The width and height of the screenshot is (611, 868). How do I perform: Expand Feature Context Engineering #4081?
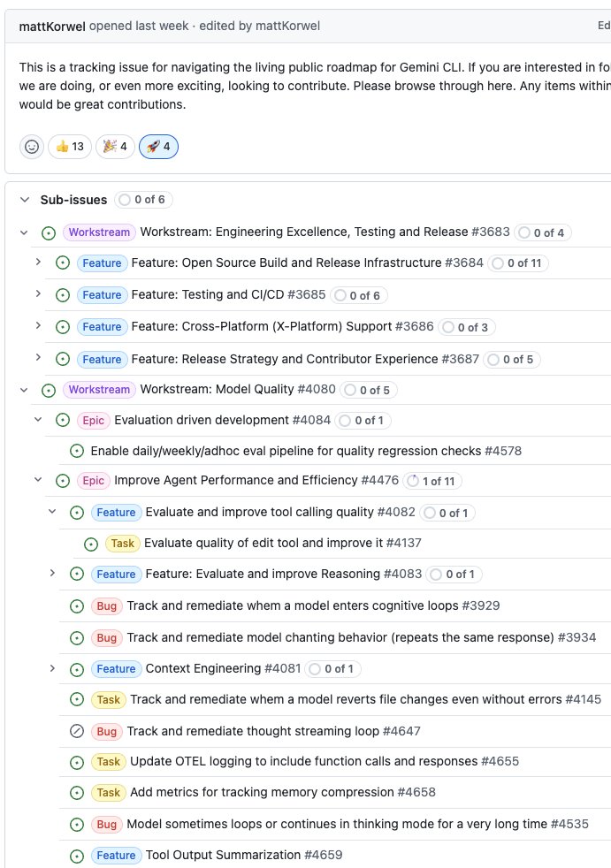(52, 668)
